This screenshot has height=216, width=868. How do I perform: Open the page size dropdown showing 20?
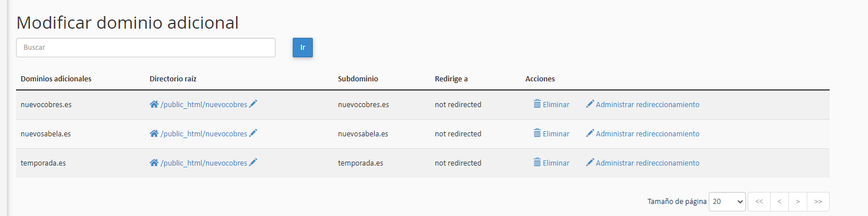[727, 202]
